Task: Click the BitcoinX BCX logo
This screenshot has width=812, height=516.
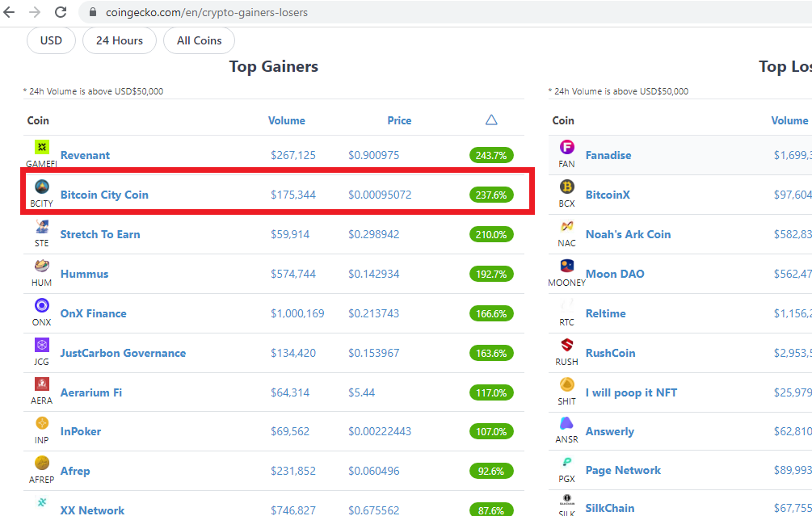Action: click(x=567, y=187)
